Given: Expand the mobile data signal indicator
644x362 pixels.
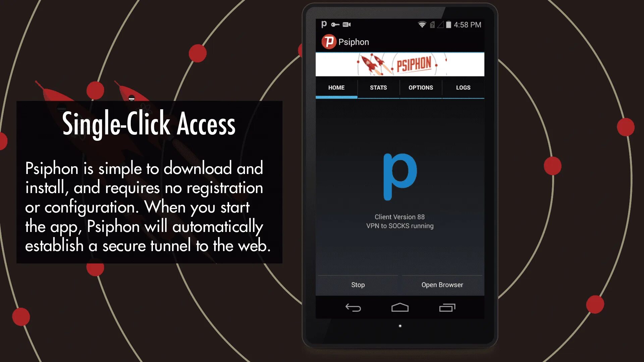Looking at the screenshot, I should (443, 25).
